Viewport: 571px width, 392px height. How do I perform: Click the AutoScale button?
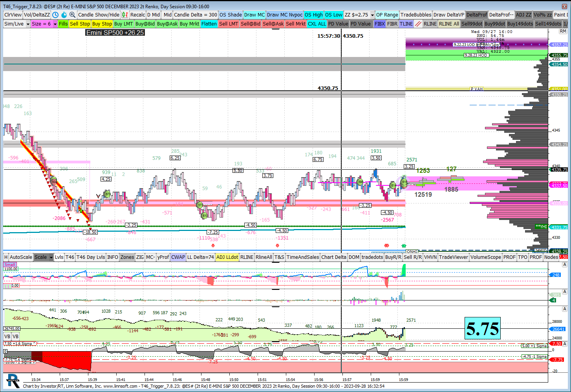tap(21, 257)
